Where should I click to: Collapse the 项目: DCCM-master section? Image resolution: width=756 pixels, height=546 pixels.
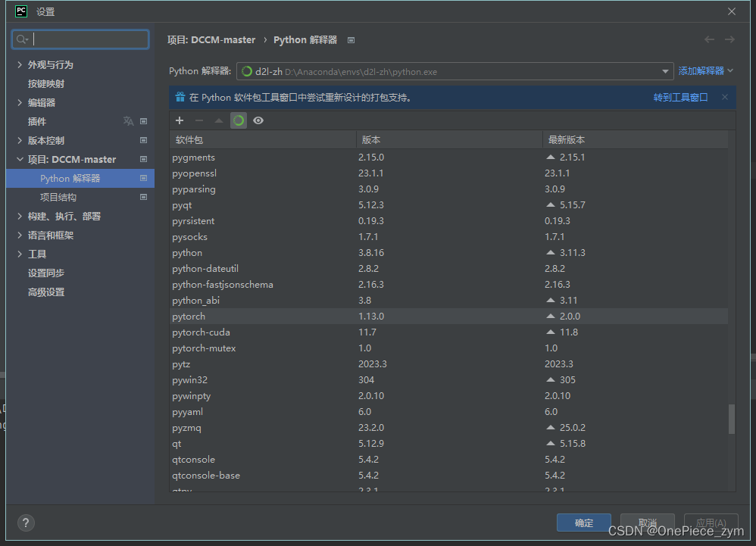(x=20, y=159)
